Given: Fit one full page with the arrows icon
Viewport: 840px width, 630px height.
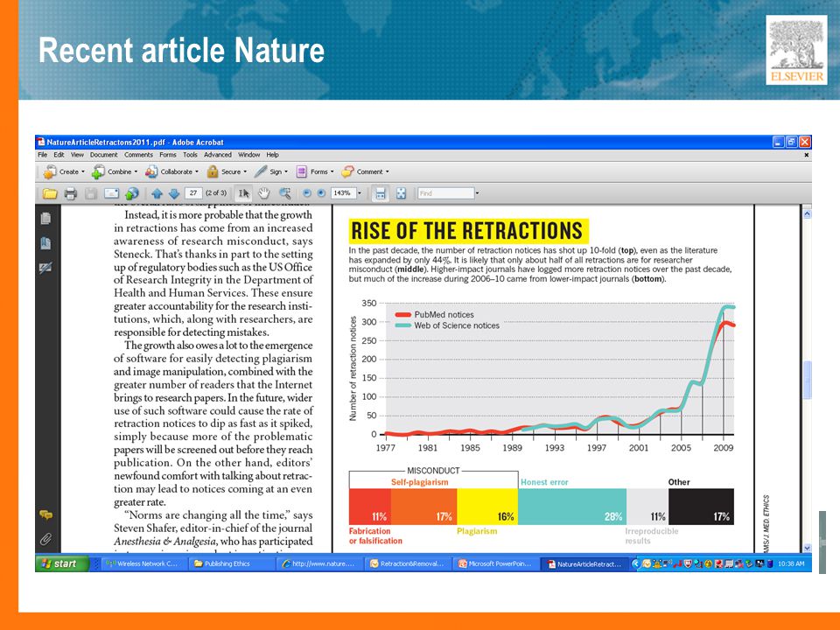Looking at the screenshot, I should 401,193.
